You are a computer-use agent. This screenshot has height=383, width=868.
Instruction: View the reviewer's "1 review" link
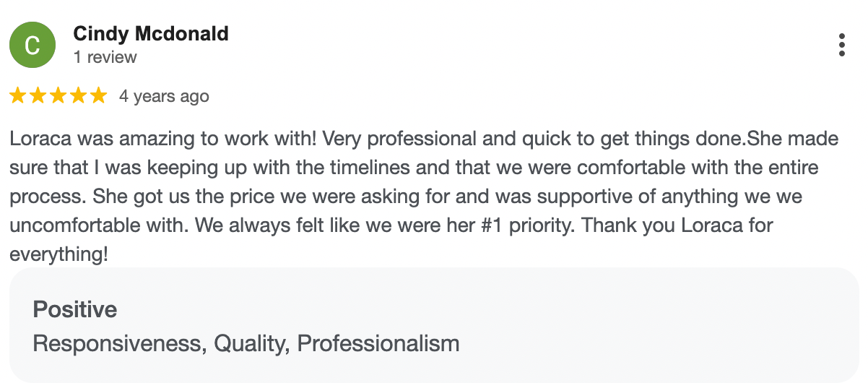pyautogui.click(x=105, y=57)
